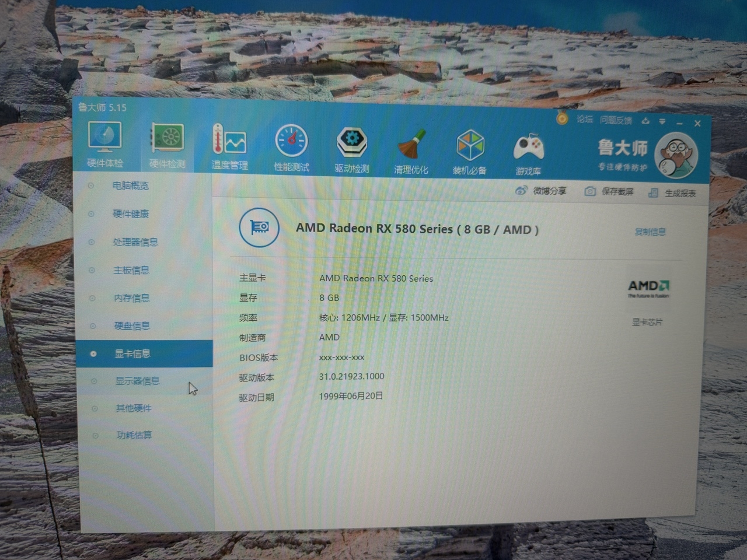Select 硬盘信息 in the sidebar
Screen dimensions: 747x560
pyautogui.click(x=132, y=325)
